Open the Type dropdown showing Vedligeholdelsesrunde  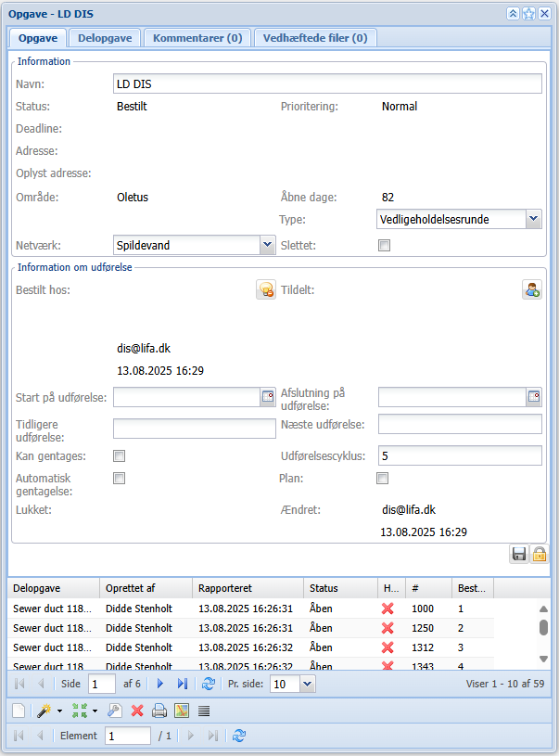pos(533,219)
